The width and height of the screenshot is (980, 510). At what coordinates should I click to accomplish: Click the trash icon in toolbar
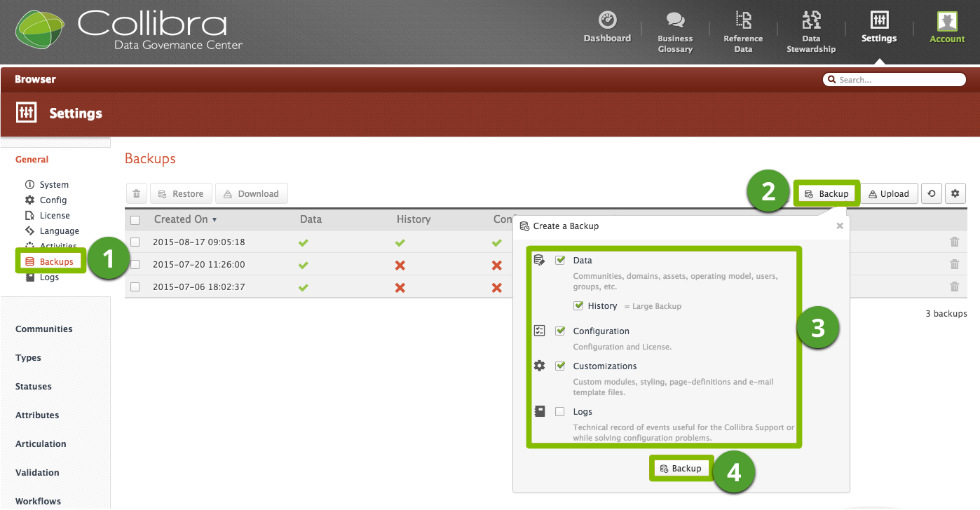pos(137,194)
